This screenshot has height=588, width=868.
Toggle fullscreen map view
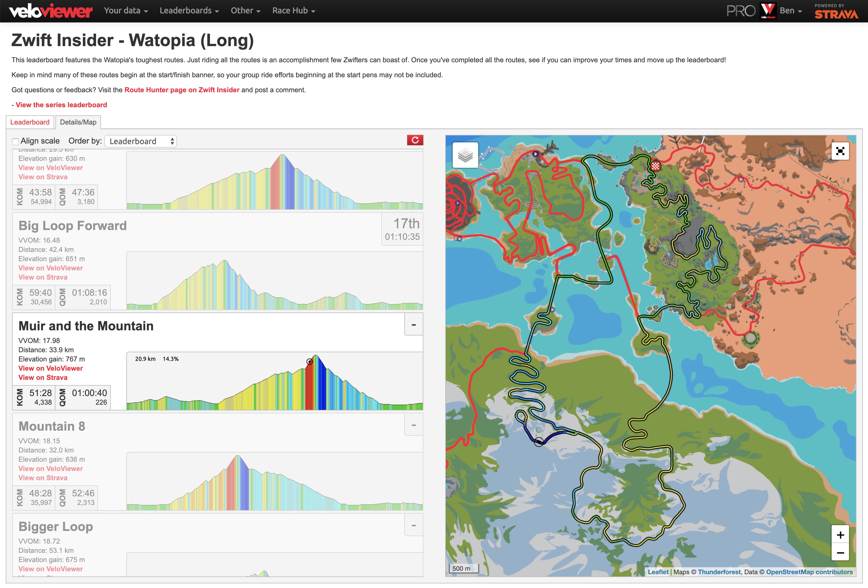point(840,151)
